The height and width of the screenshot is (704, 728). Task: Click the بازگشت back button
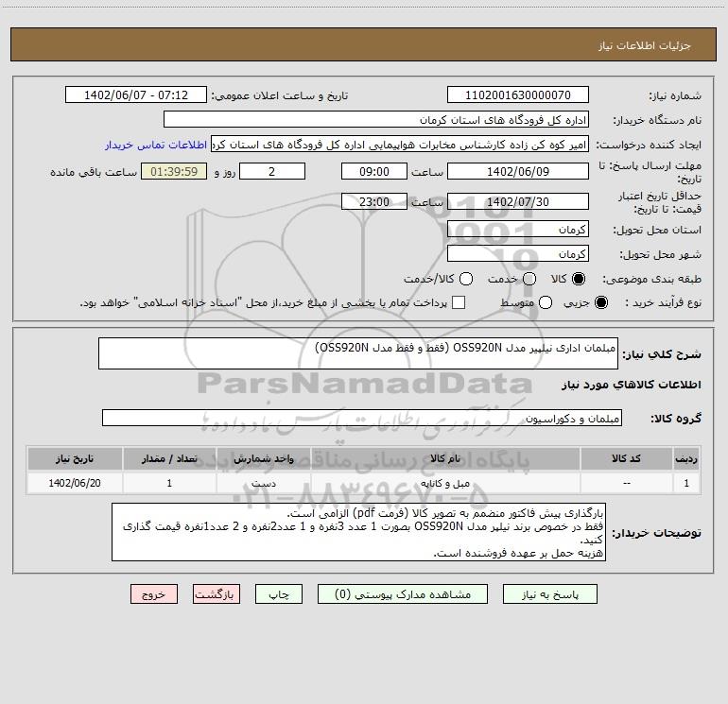click(217, 594)
